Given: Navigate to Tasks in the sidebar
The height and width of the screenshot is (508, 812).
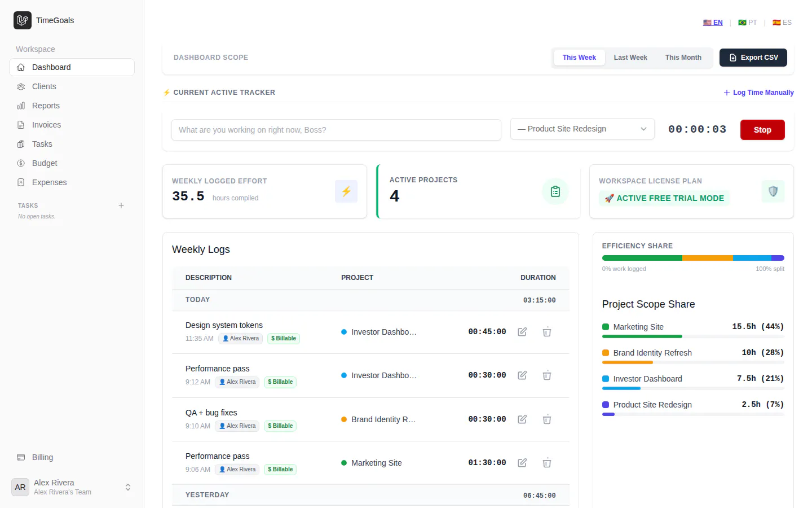Looking at the screenshot, I should [72, 144].
